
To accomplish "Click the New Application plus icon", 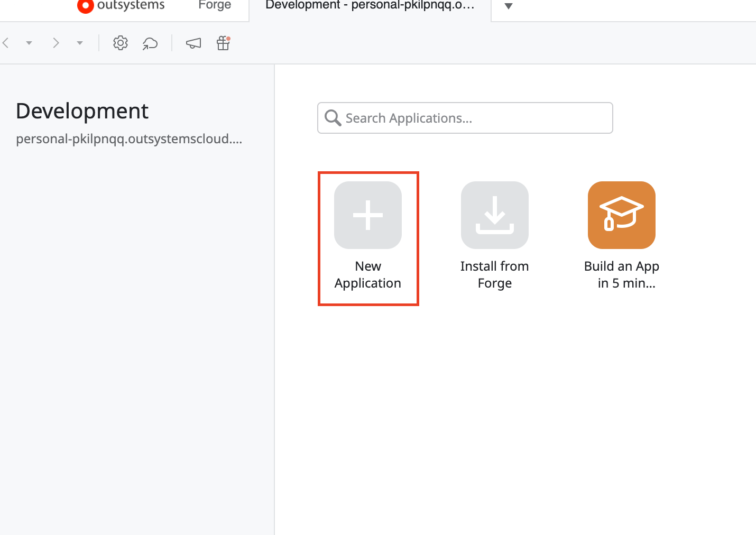I will point(367,215).
